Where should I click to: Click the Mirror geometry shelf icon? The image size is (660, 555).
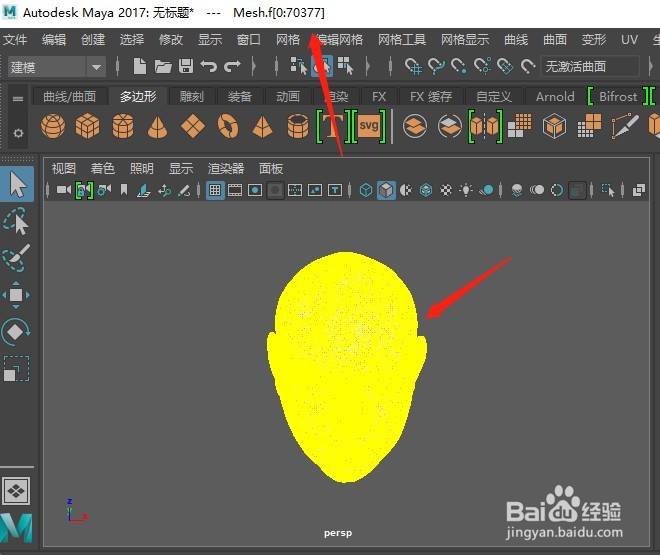pos(485,125)
